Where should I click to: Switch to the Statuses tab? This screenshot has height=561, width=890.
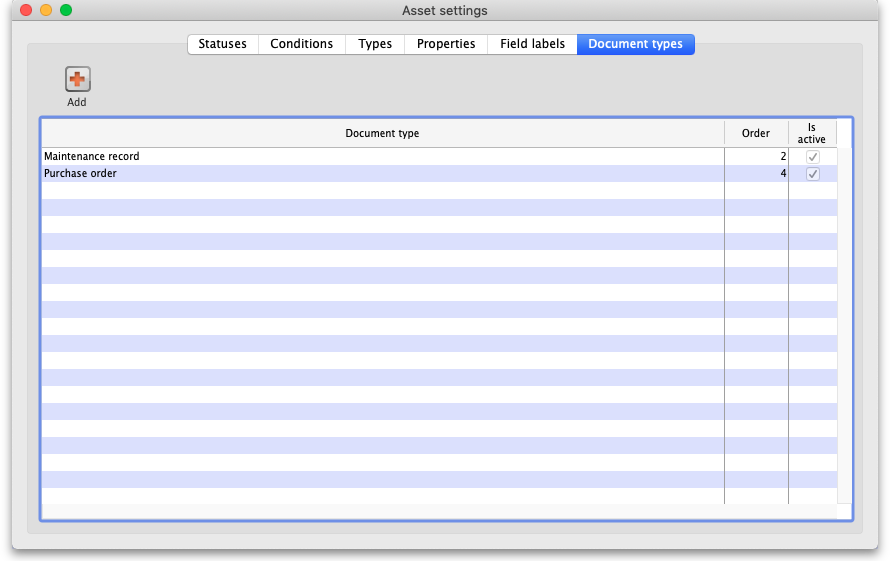click(222, 44)
